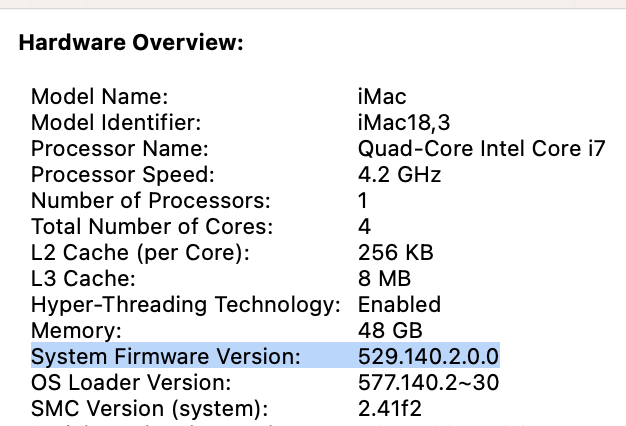Viewport: 626px width, 426px height.
Task: Select the Processor Speed label
Action: (123, 175)
